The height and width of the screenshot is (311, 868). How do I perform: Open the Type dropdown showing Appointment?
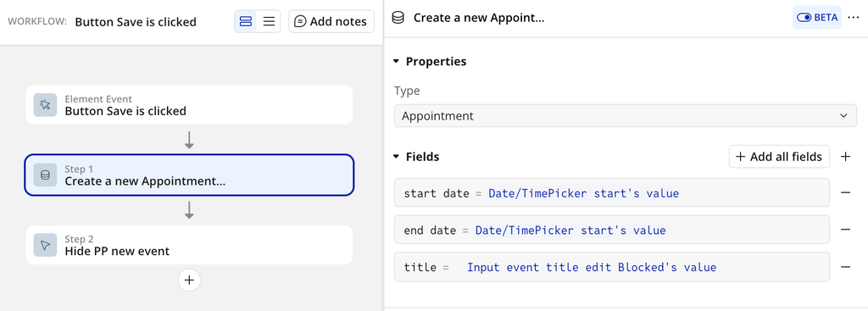pos(626,116)
